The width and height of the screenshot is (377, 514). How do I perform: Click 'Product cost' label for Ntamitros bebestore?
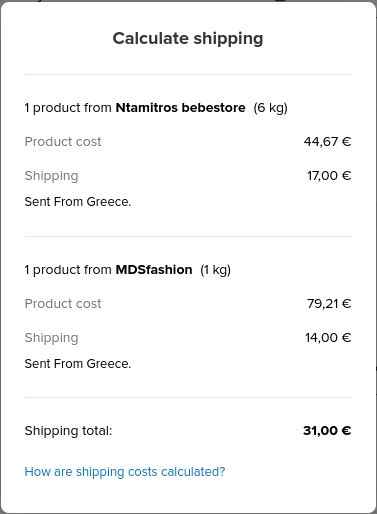tap(63, 142)
